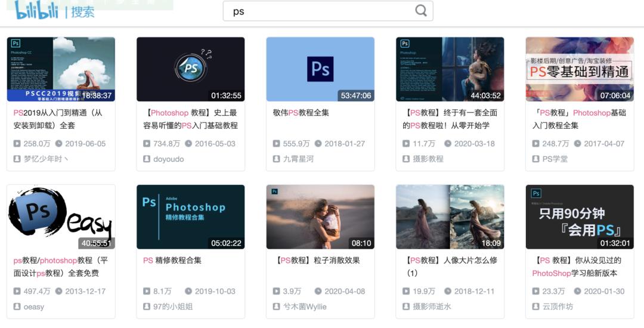
Task: Visit uploader 97的小姐姐's profile
Action: tap(173, 307)
